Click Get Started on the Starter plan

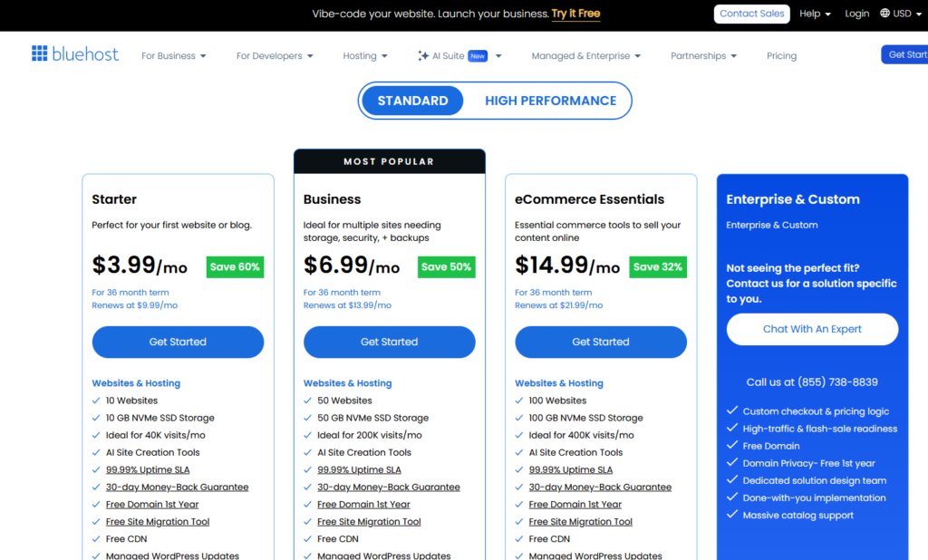point(178,342)
